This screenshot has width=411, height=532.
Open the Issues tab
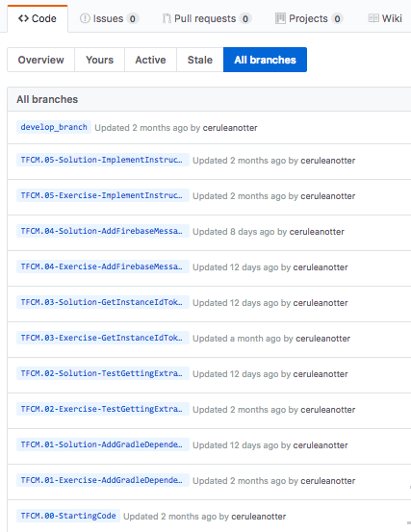coord(110,18)
